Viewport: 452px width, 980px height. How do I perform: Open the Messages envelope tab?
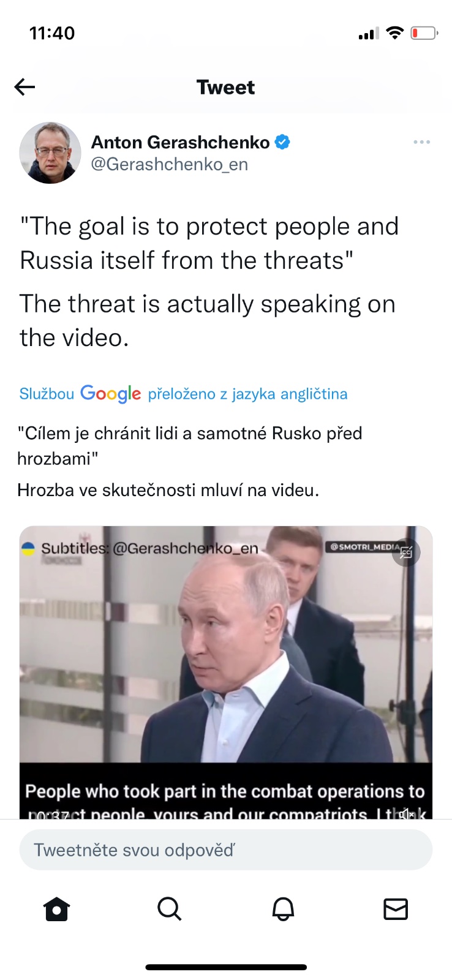point(396,909)
